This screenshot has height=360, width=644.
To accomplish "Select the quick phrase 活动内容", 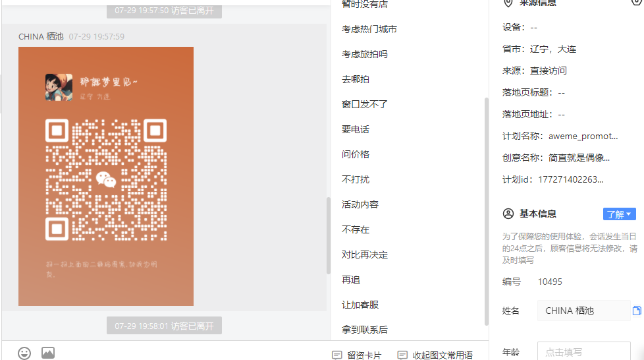I will point(360,205).
